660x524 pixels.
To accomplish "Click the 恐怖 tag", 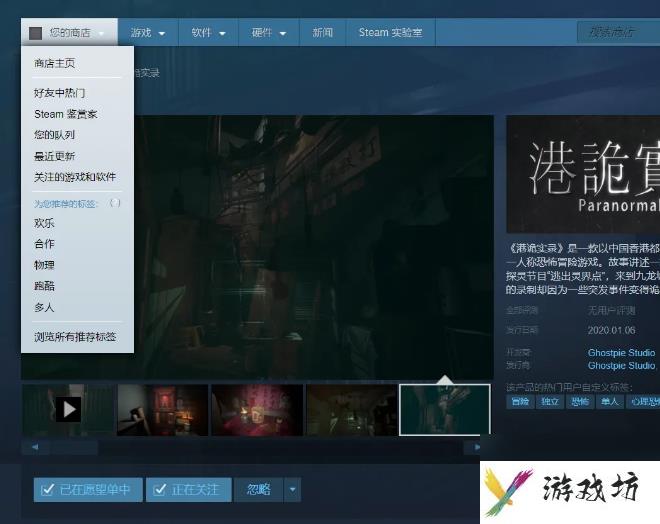I will pyautogui.click(x=580, y=402).
